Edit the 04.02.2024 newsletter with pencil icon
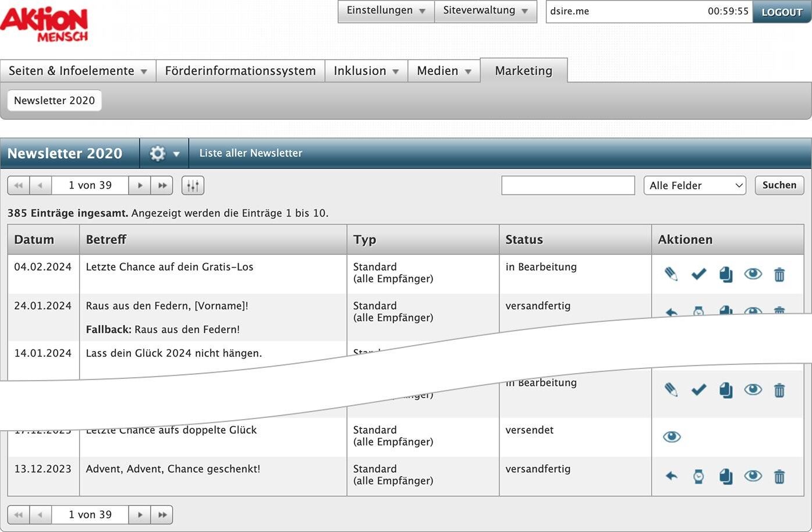The width and height of the screenshot is (812, 532). tap(671, 274)
